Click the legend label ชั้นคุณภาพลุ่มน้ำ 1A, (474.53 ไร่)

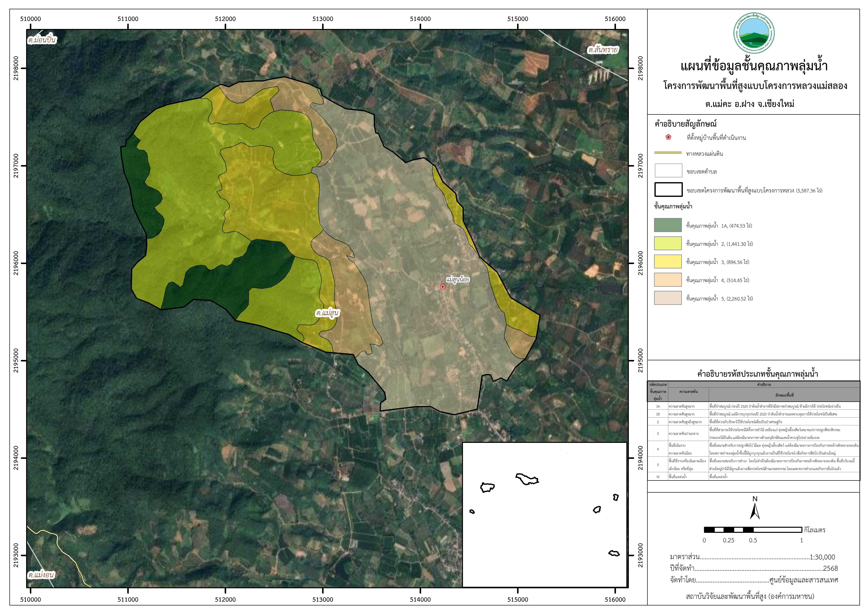tap(719, 226)
